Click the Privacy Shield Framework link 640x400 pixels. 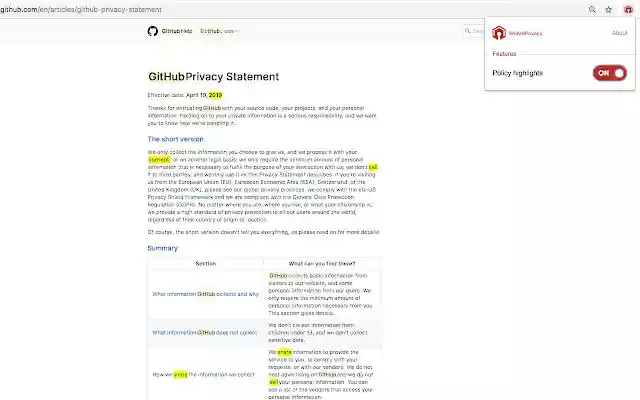(180, 197)
